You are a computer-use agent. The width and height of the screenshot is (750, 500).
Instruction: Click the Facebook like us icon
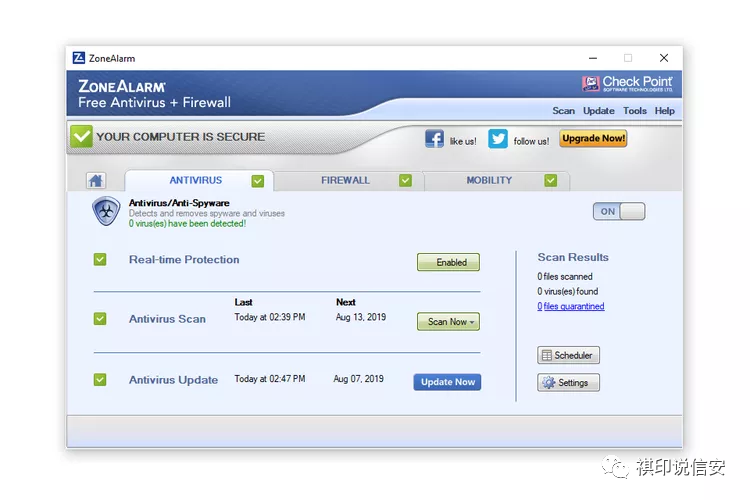(434, 139)
